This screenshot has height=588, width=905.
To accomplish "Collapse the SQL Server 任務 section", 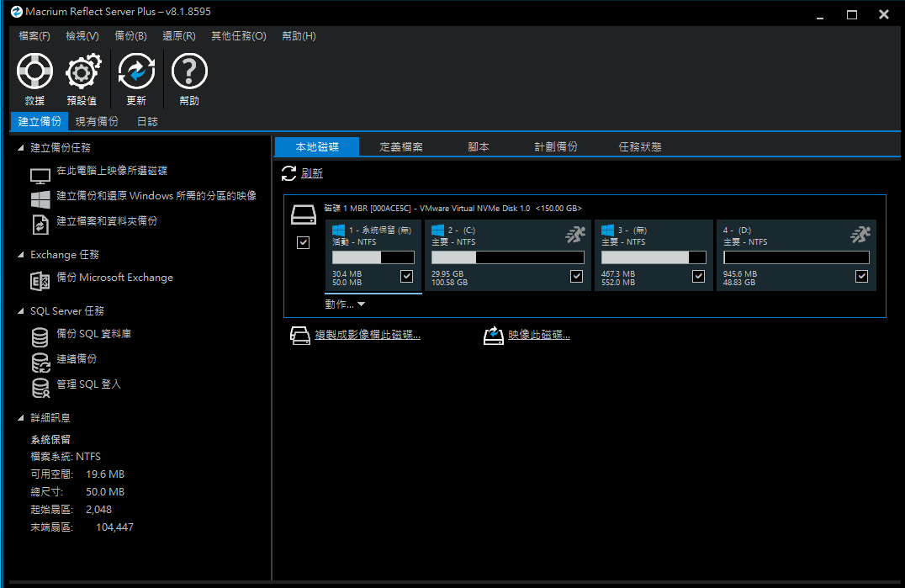I will tap(21, 310).
